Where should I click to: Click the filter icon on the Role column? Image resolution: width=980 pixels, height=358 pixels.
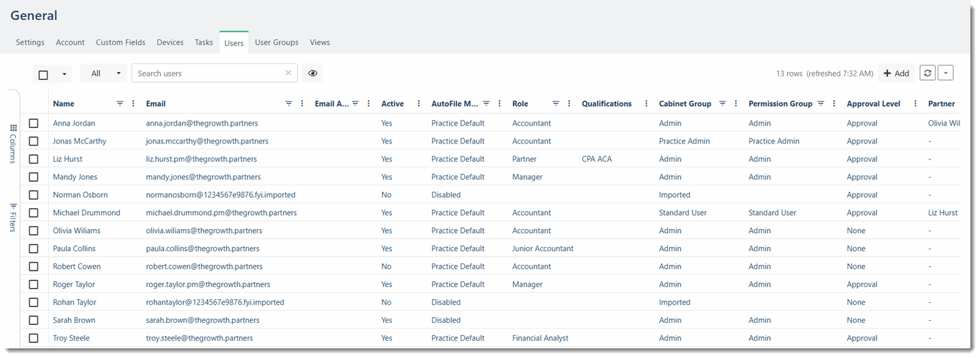(556, 104)
